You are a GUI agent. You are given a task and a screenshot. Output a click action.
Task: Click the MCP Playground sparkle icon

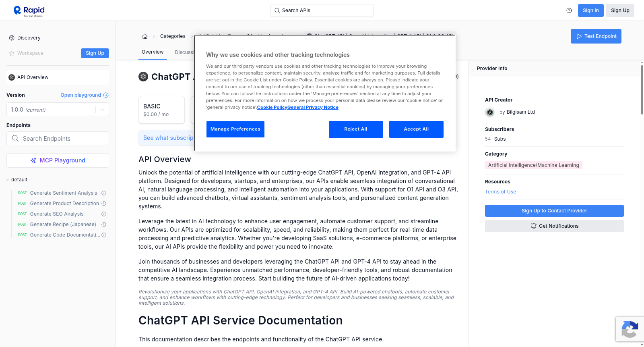33,160
